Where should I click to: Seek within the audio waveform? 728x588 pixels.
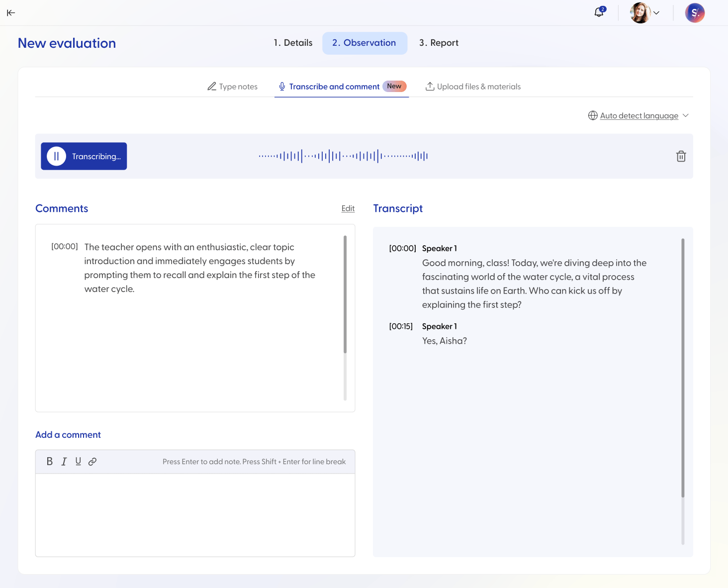(x=343, y=156)
